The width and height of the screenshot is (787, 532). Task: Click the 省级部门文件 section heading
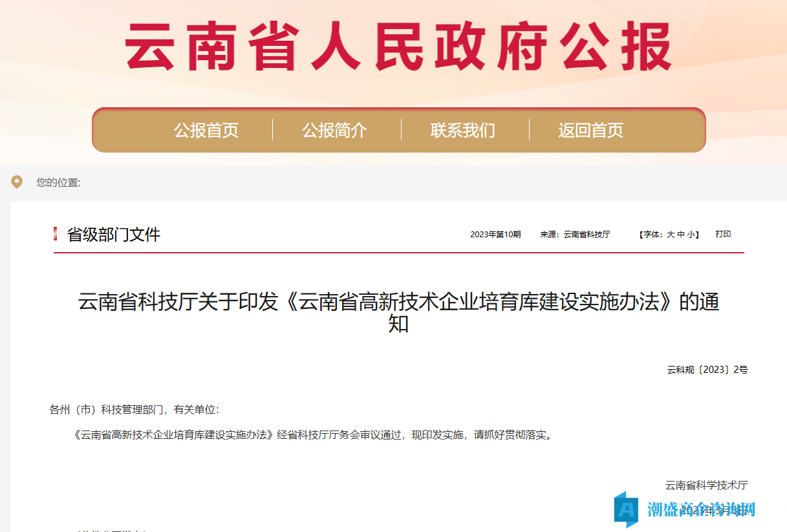point(114,235)
